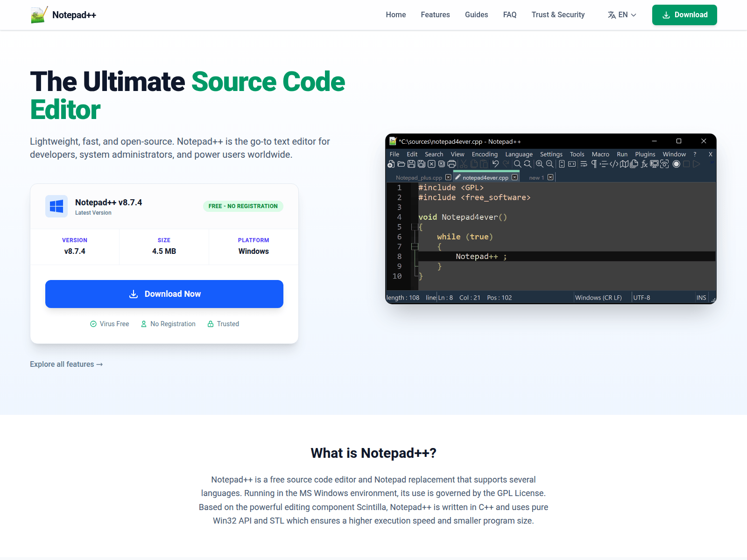The width and height of the screenshot is (747, 560).
Task: Open the FAQ nav item
Action: click(x=510, y=15)
